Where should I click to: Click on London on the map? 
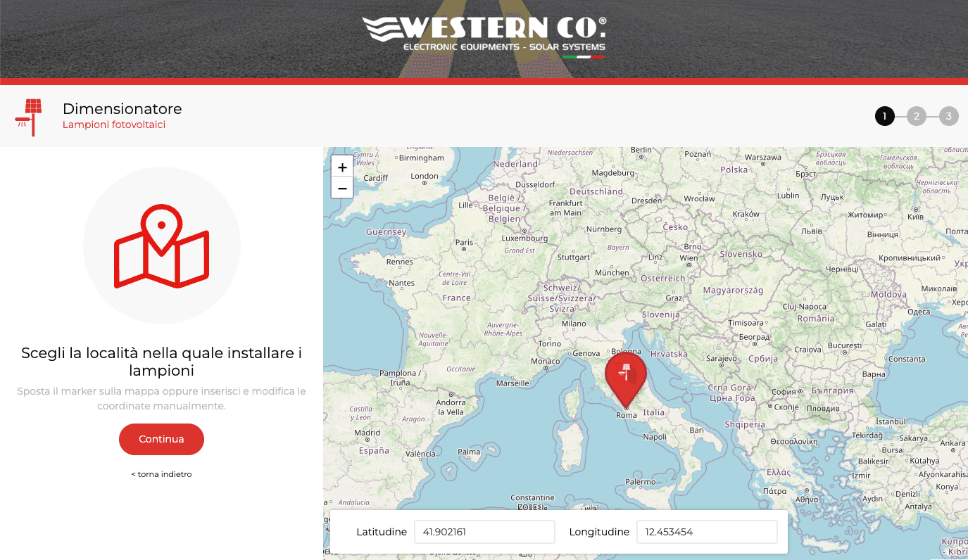(x=425, y=177)
